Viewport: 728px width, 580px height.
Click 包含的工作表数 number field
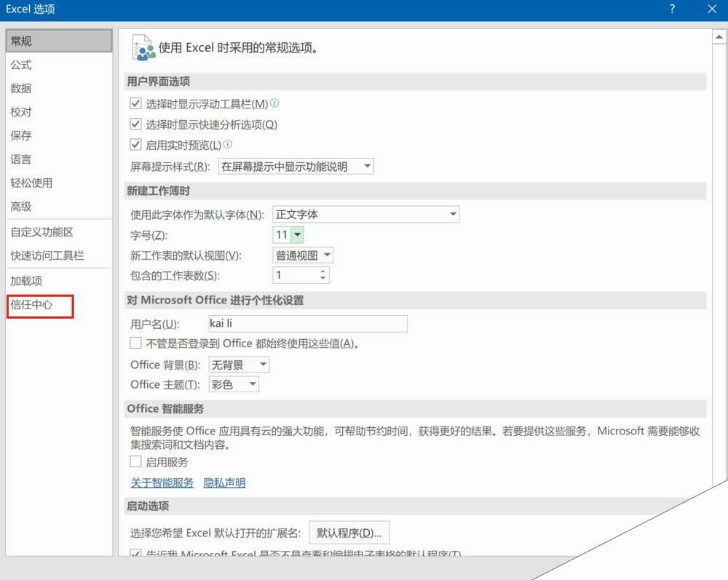coord(296,274)
